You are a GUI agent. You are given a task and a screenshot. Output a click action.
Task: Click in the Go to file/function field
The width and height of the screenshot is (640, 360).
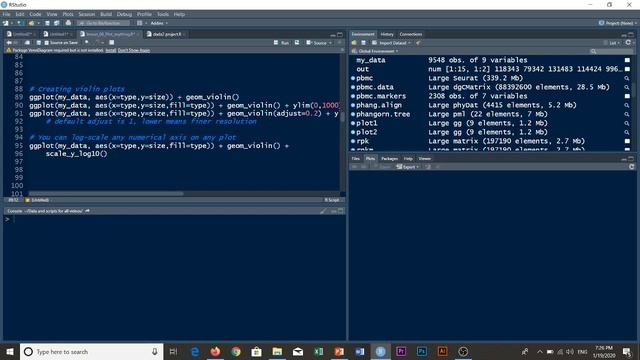pyautogui.click(x=104, y=23)
